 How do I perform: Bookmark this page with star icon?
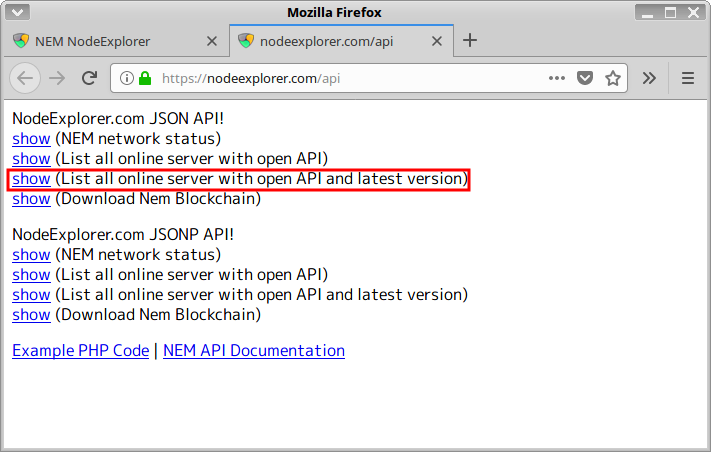(613, 78)
